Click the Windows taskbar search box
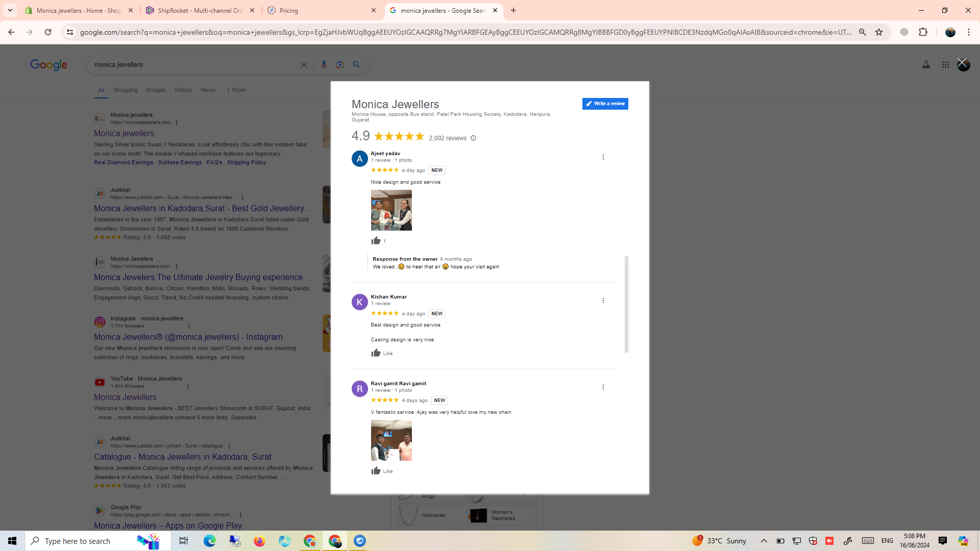The image size is (980, 551). (98, 541)
